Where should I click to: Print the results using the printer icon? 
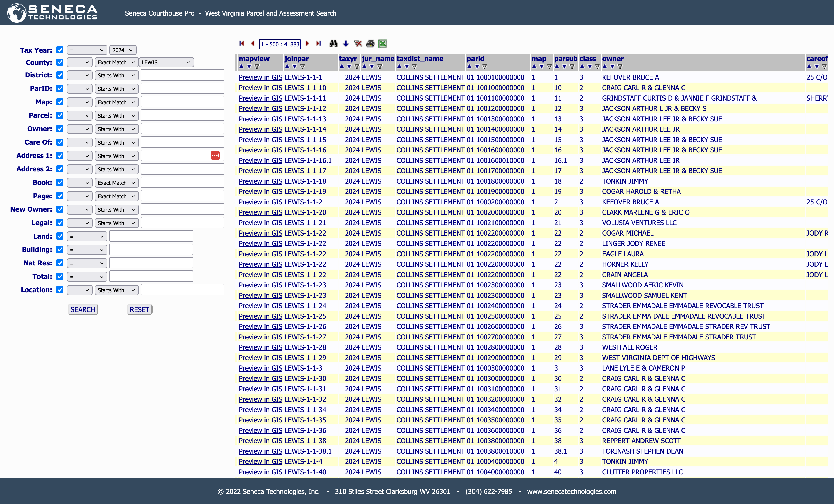coord(370,43)
